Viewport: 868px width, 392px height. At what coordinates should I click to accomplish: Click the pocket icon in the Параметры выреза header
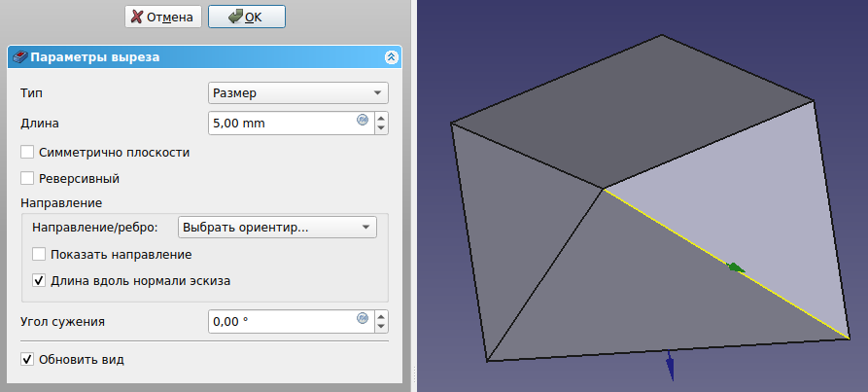pyautogui.click(x=19, y=57)
